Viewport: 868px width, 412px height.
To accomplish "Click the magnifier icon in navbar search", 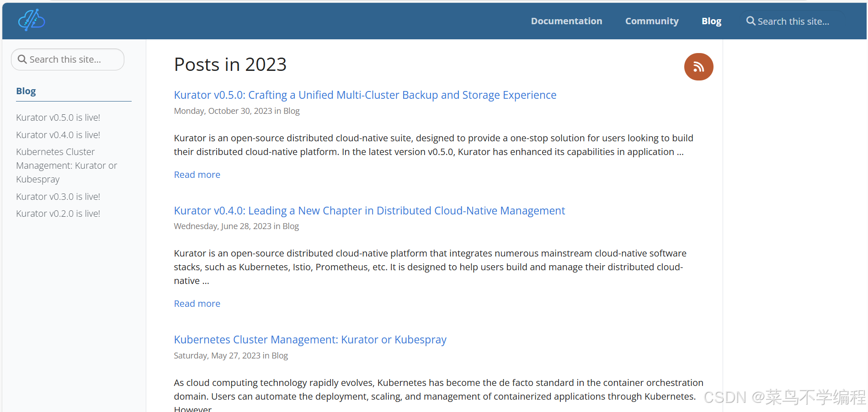I will coord(751,21).
